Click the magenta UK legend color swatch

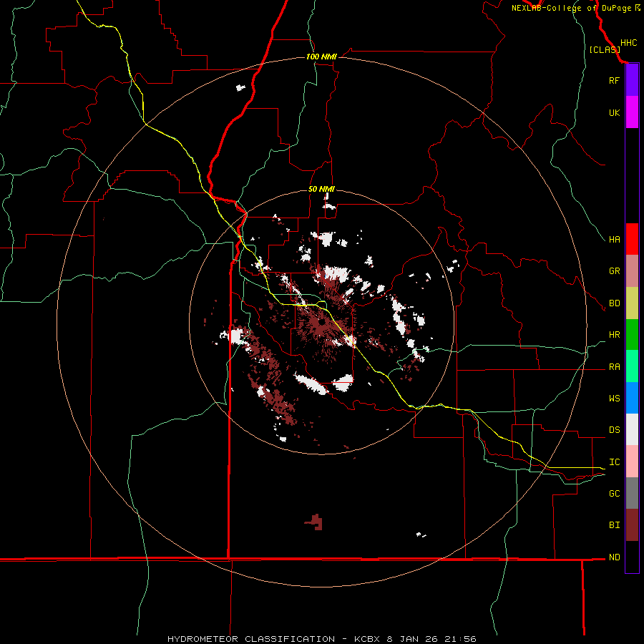(x=632, y=112)
